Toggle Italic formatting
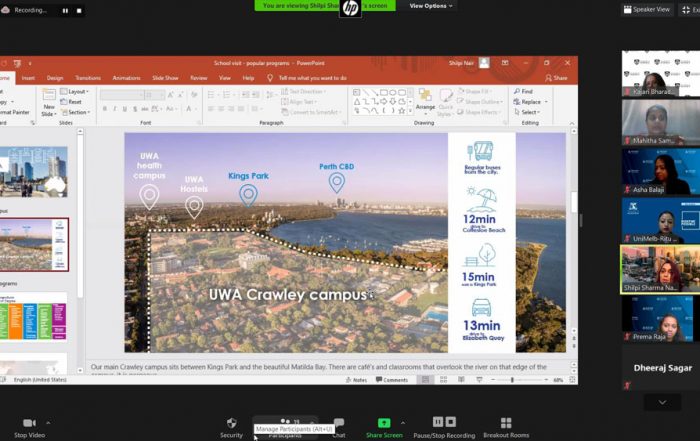Viewport: 700px width, 441px height. [115, 109]
